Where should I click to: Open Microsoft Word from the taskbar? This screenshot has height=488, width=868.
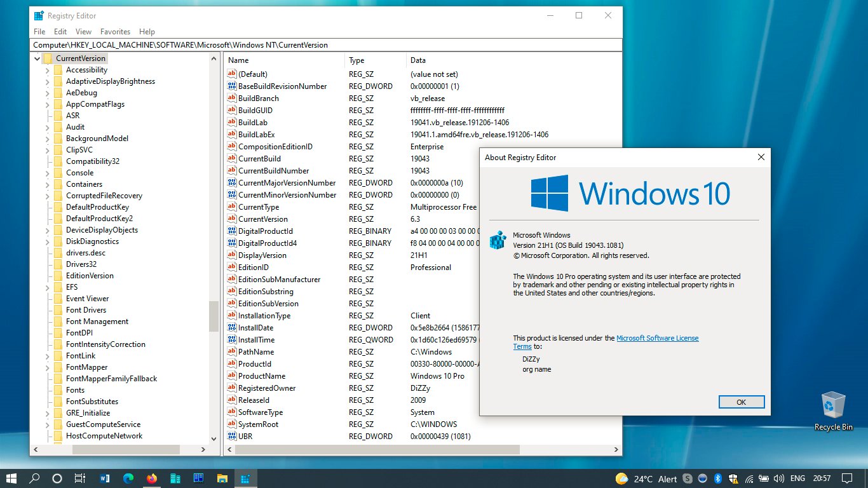[105, 478]
